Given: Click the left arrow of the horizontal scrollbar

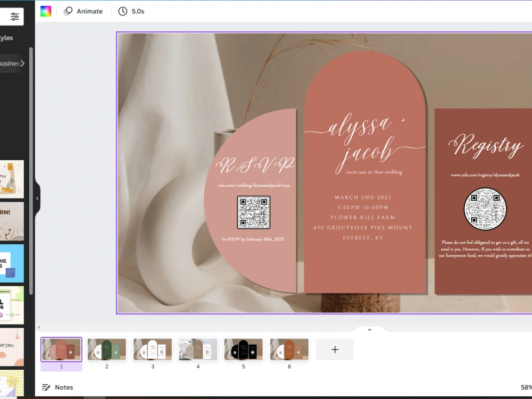Looking at the screenshot, I should point(39,327).
